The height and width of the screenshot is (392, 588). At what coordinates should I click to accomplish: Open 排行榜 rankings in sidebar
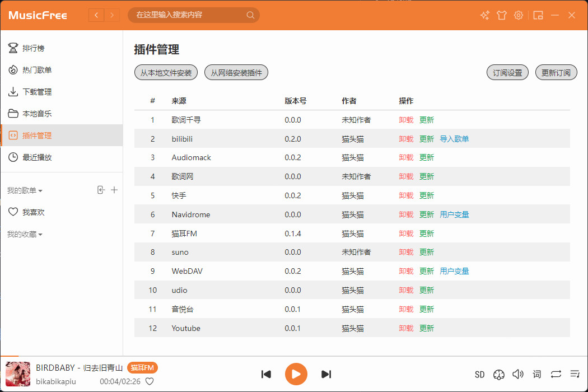click(x=62, y=48)
